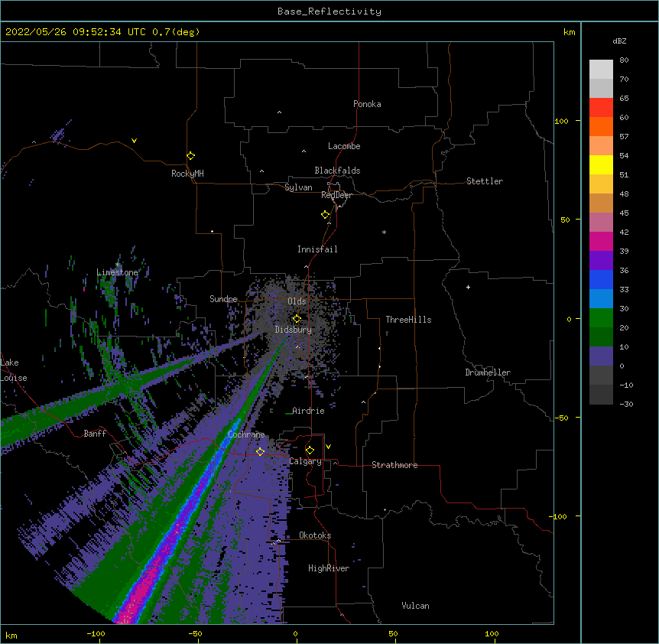Click the Lacombe city label
The width and height of the screenshot is (659, 644).
coord(344,146)
